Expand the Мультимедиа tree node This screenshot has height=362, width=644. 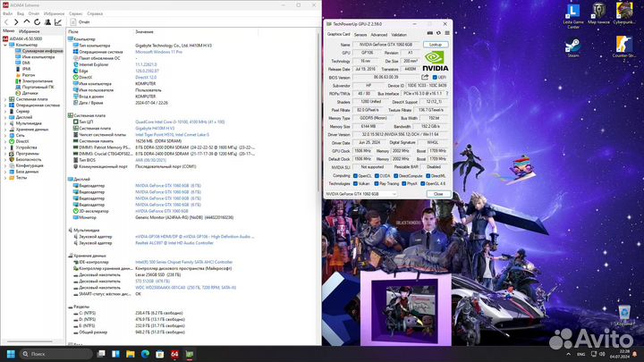pos(5,123)
